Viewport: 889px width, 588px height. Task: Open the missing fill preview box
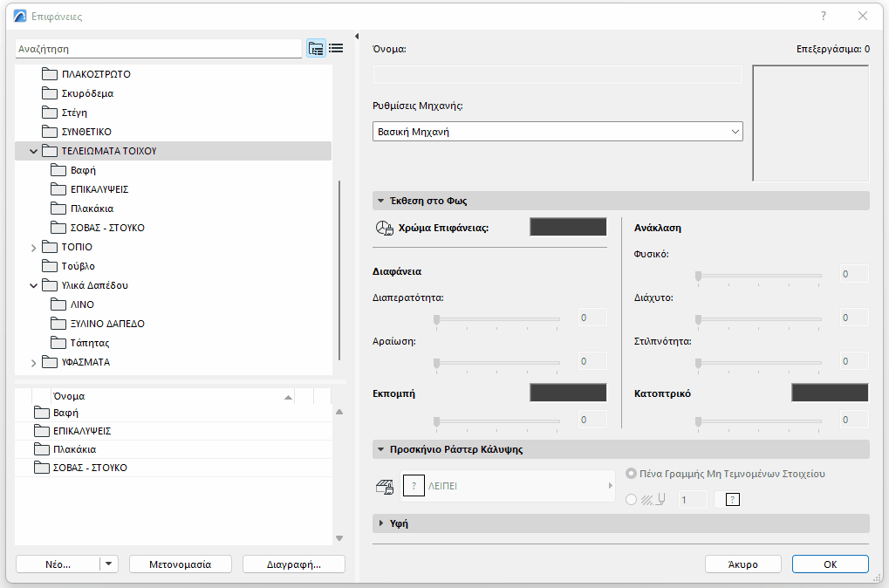(414, 486)
